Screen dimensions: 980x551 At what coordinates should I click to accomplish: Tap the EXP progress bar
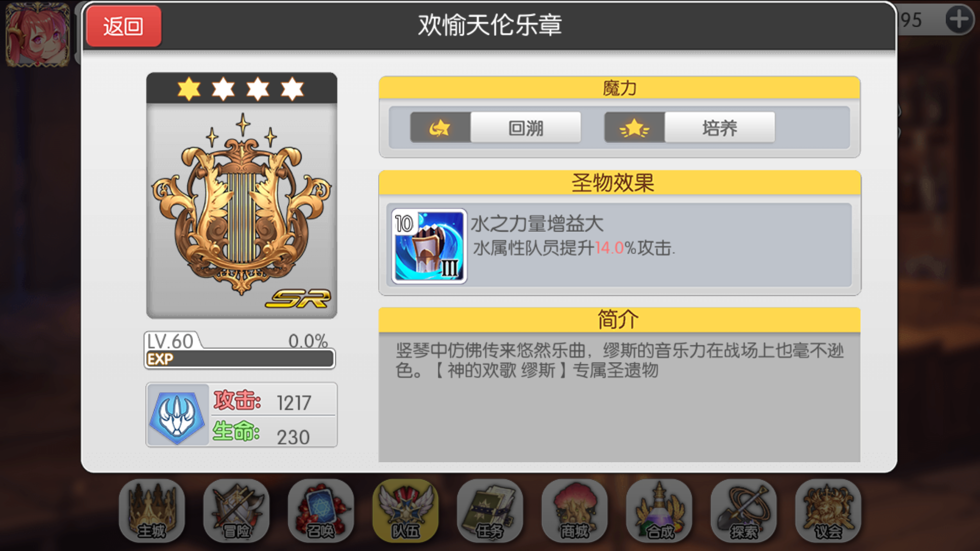240,359
